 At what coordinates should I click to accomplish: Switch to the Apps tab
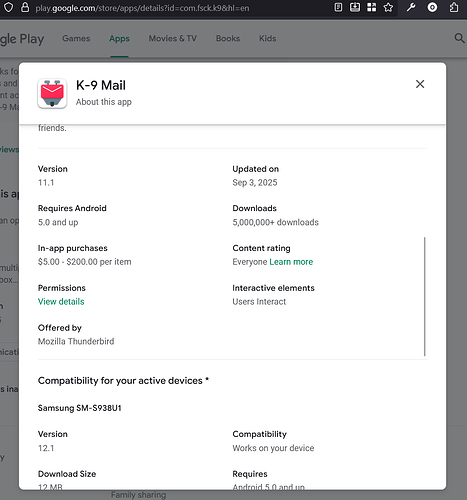point(119,38)
